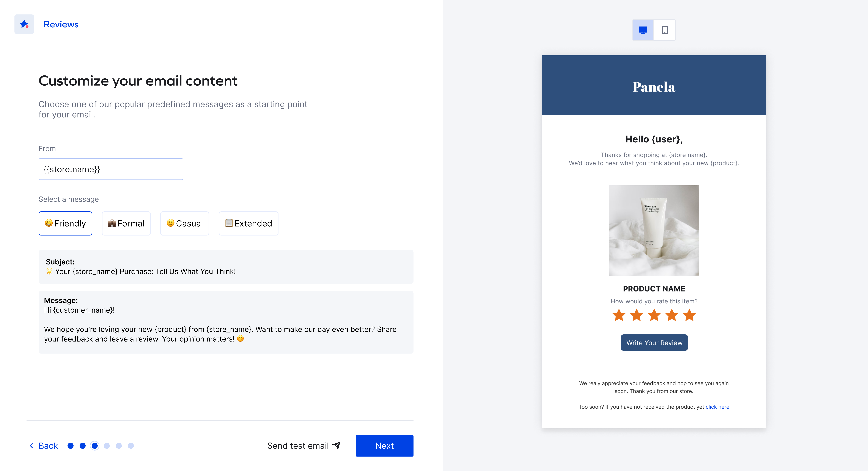Focus the From store name field
The height and width of the screenshot is (471, 868).
tap(111, 169)
